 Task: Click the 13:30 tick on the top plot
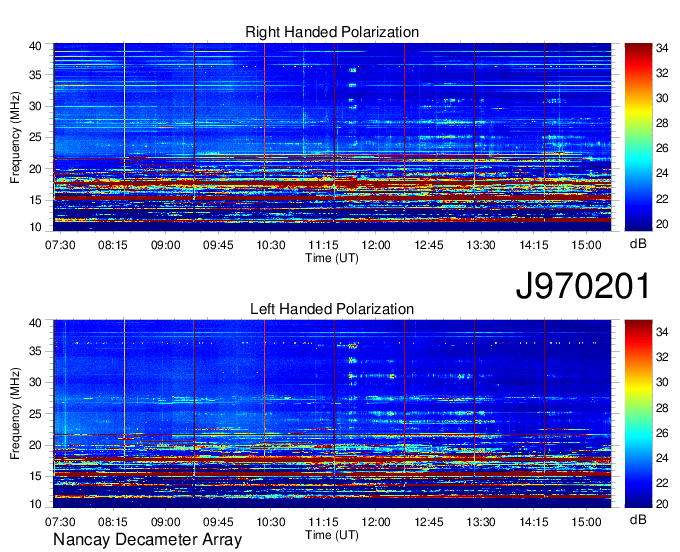(481, 245)
